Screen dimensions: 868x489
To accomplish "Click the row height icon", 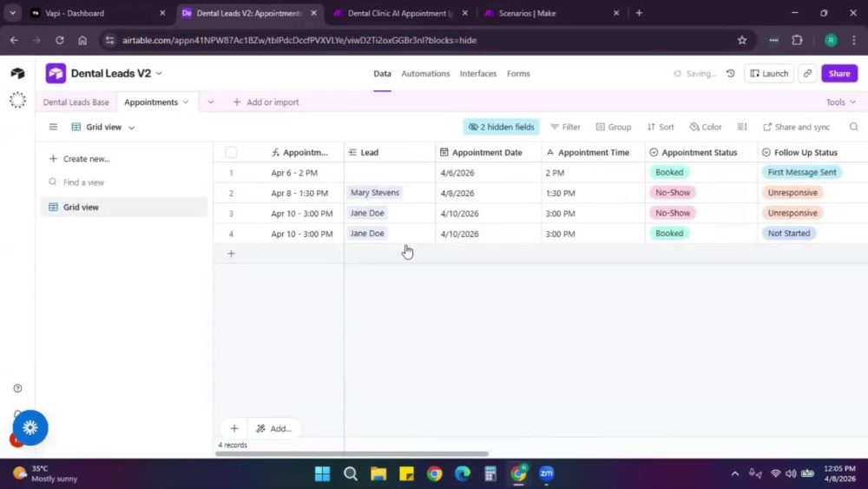I will point(742,127).
